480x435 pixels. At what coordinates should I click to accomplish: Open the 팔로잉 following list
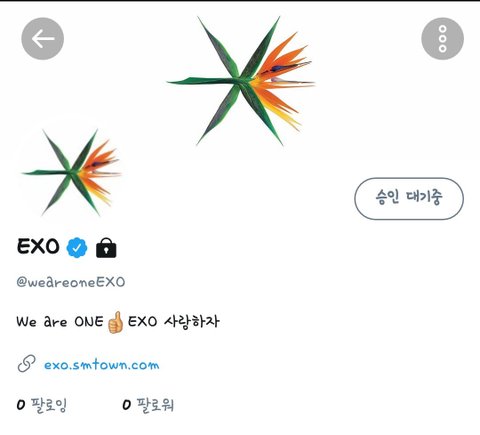click(x=49, y=405)
